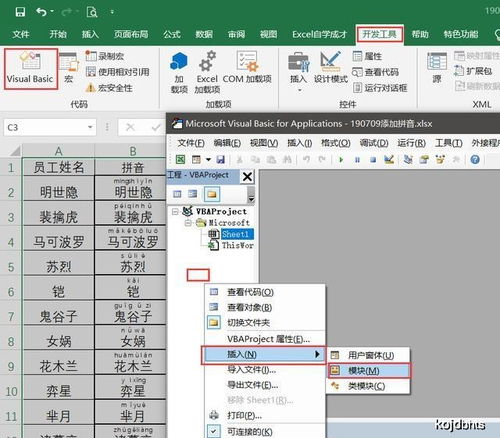Switch to 开始 ribbon tab

click(58, 34)
